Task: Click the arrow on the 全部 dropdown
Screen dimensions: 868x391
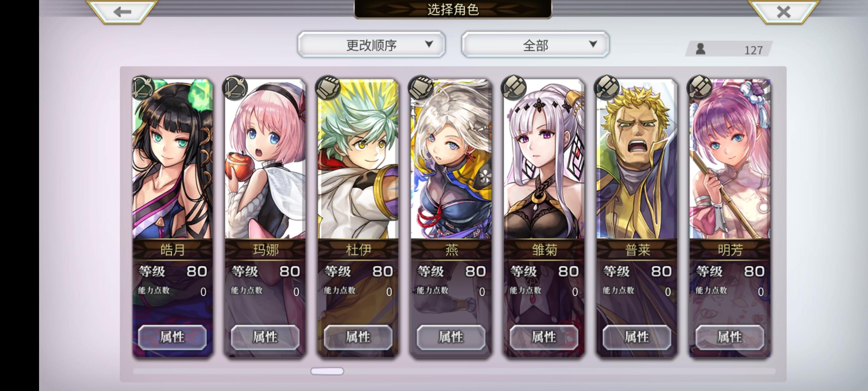Action: 593,44
